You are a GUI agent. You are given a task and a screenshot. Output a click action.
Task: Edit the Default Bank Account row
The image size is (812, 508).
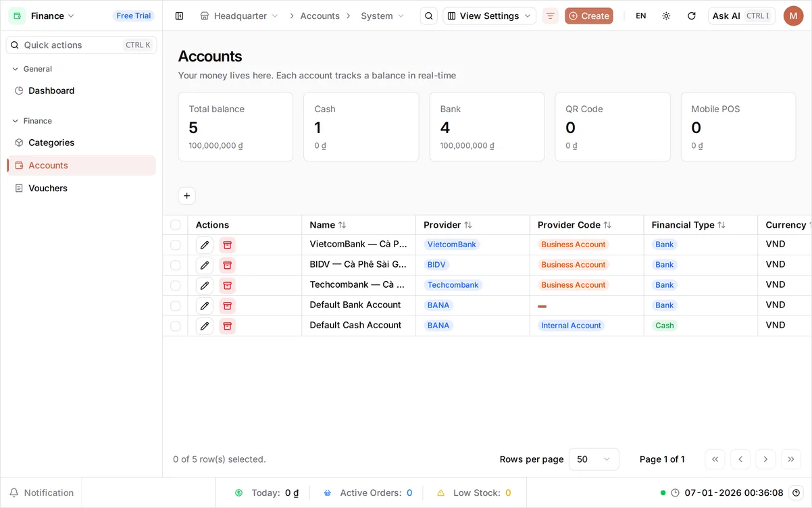(x=205, y=305)
